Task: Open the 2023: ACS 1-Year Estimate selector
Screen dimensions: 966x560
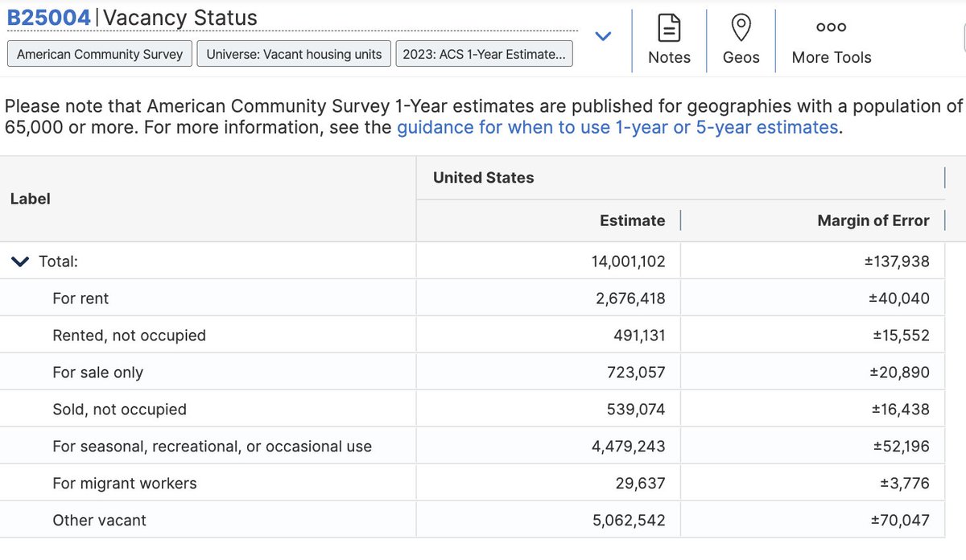Action: [x=484, y=54]
